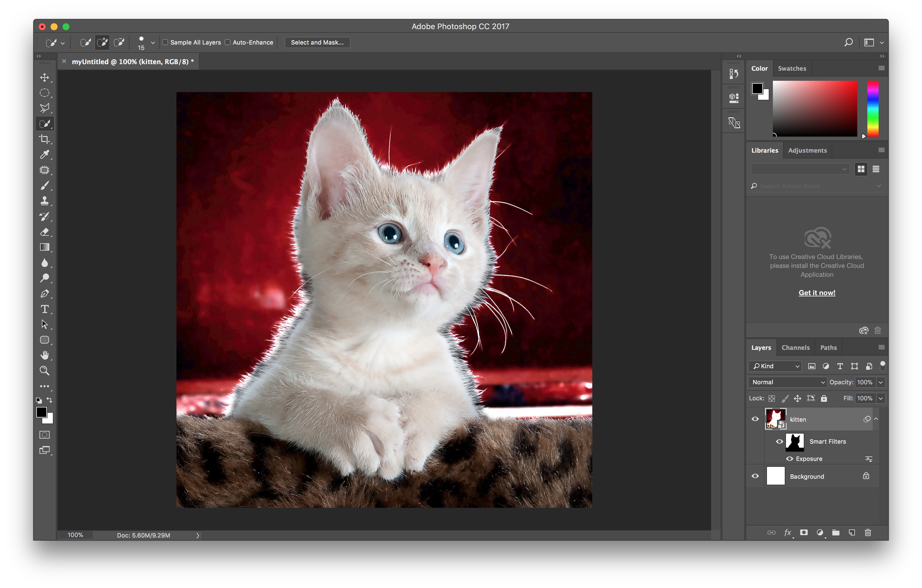The height and width of the screenshot is (588, 922).
Task: Check the Auto-Enhance option
Action: 228,42
